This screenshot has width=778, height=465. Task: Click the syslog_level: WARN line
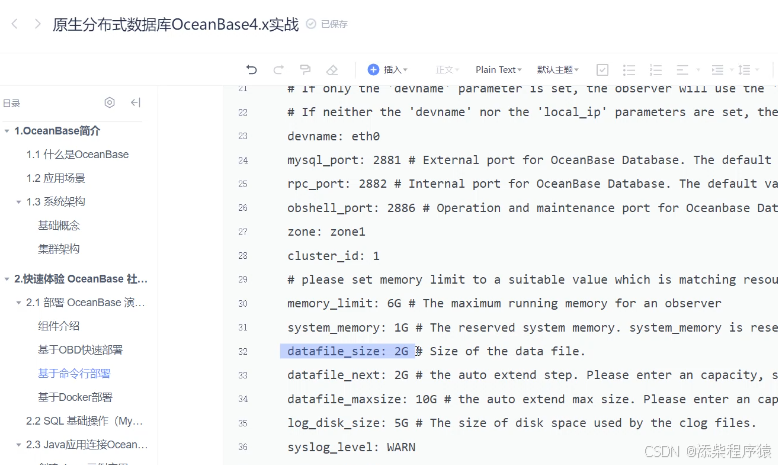click(351, 447)
